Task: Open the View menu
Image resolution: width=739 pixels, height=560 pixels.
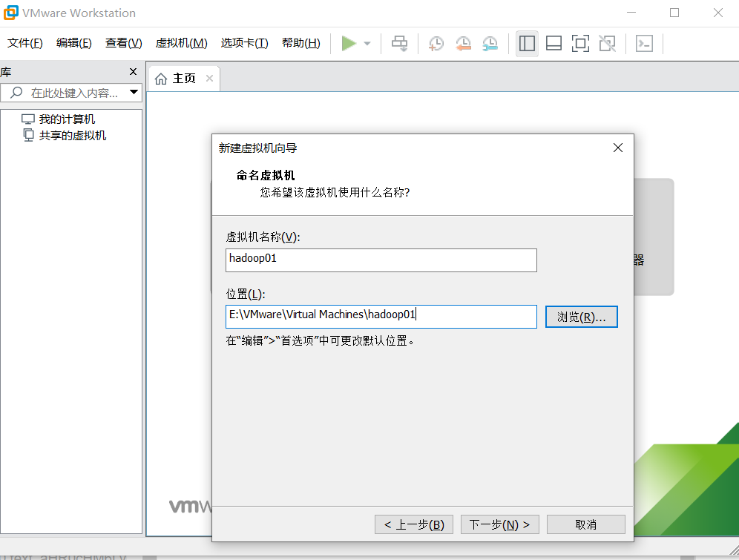Action: 123,43
